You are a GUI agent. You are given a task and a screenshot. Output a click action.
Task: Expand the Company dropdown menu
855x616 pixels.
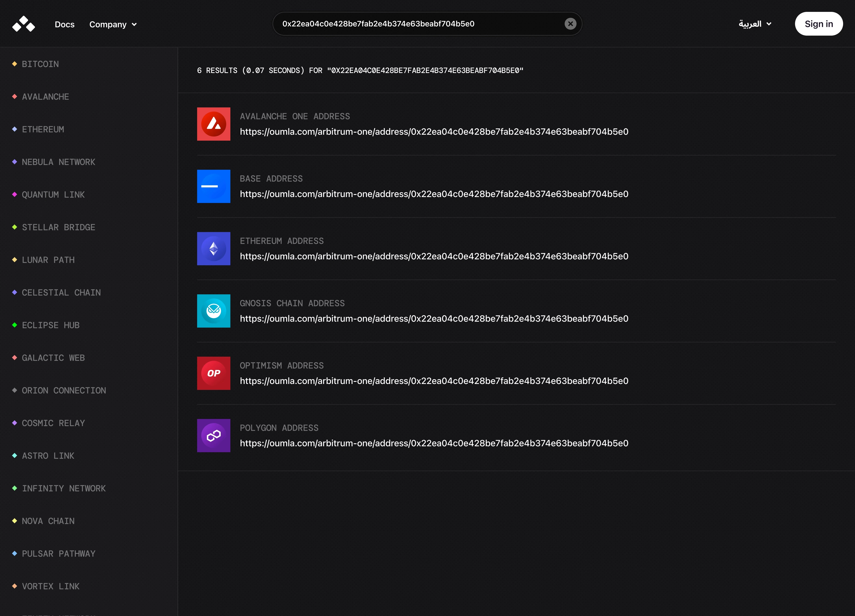[x=113, y=25]
